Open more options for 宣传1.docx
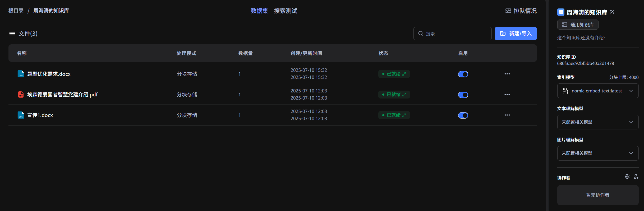The width and height of the screenshot is (644, 211). pyautogui.click(x=507, y=115)
